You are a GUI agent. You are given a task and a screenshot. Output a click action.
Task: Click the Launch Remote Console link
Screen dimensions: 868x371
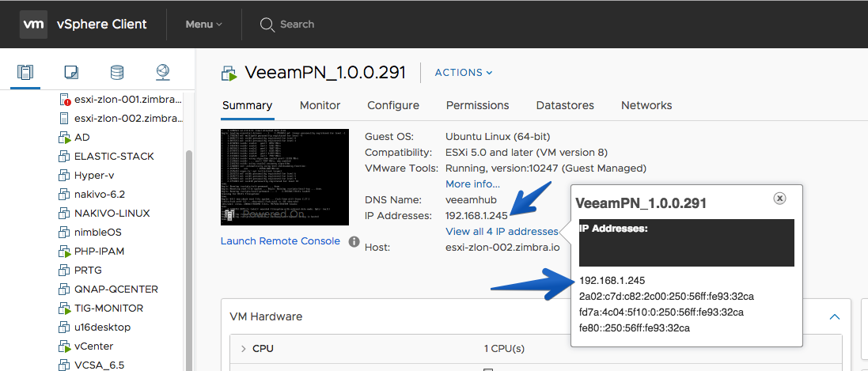280,240
